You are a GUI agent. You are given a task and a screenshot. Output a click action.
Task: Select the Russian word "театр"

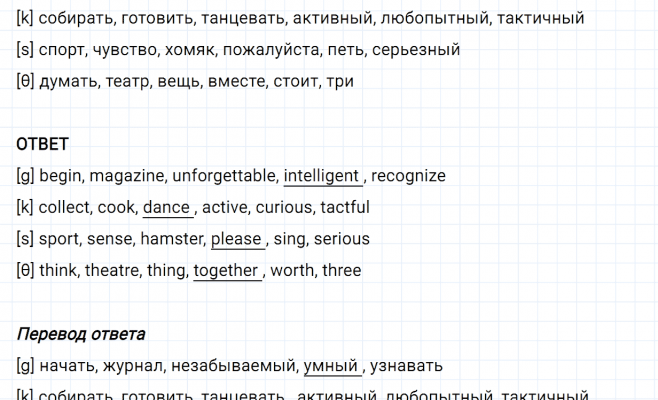(126, 81)
